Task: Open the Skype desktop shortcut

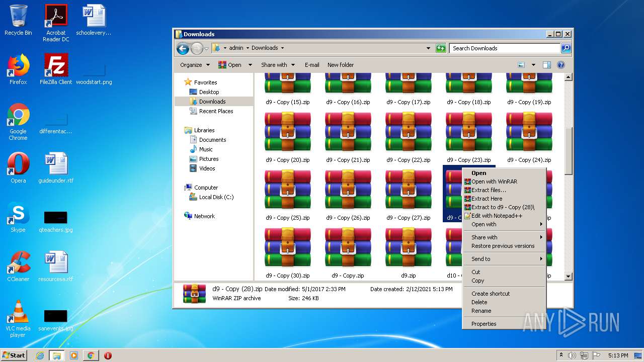Action: (18, 217)
